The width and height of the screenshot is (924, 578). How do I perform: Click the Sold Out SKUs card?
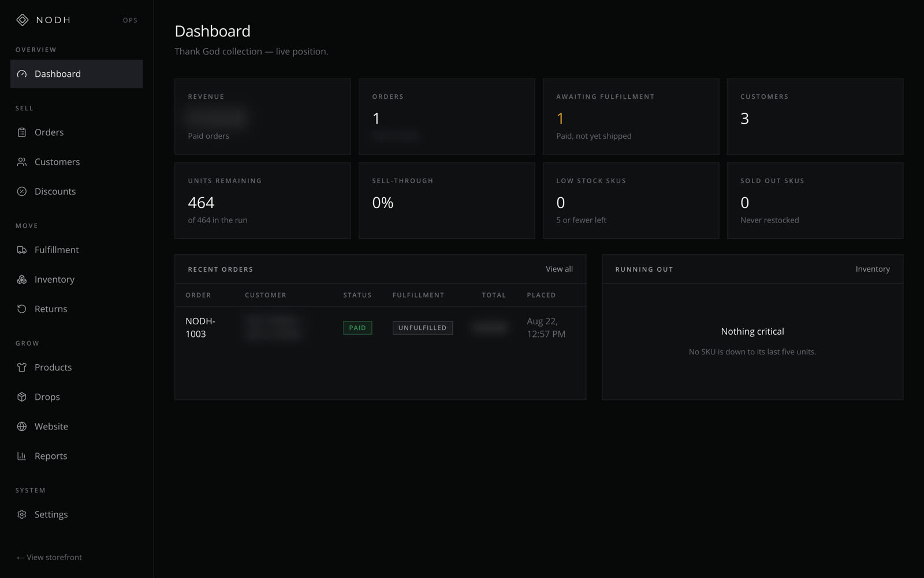tap(815, 201)
